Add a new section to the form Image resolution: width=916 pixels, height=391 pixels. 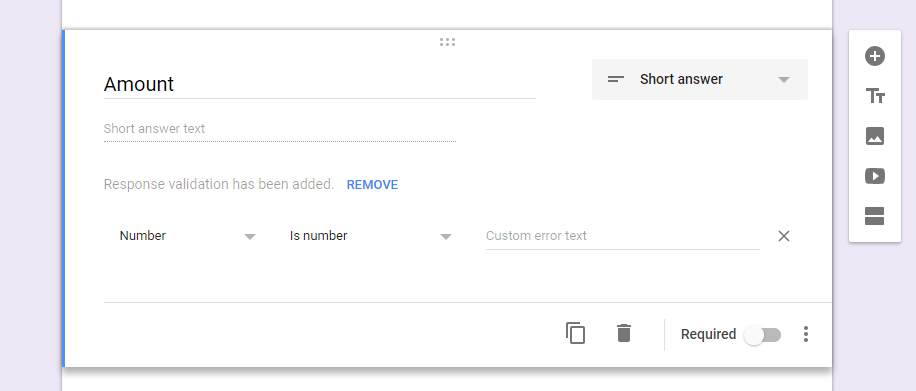(x=875, y=216)
